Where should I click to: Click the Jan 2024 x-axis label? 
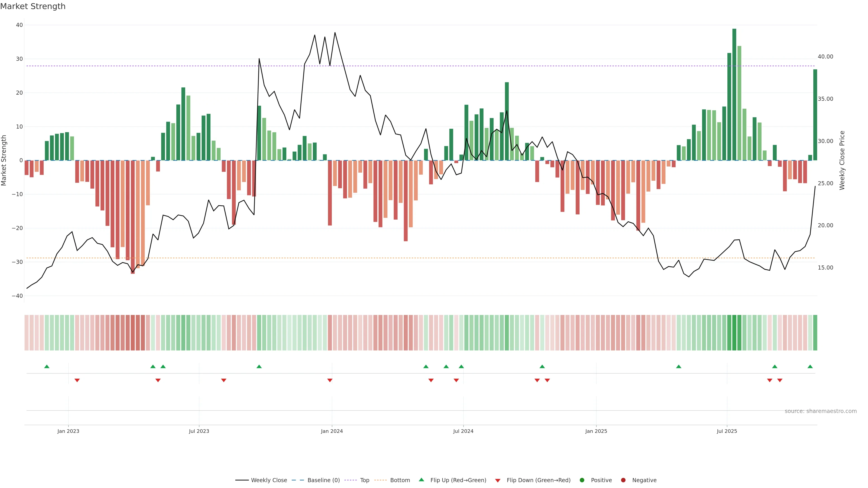click(x=332, y=431)
